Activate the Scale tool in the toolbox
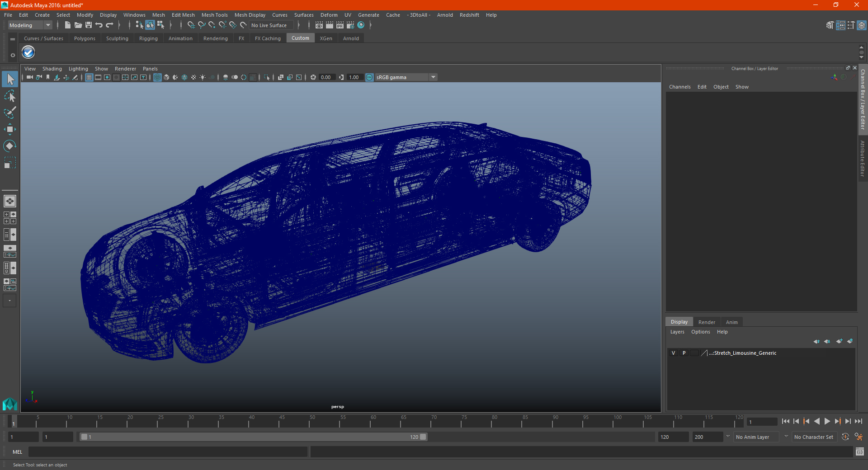 coord(10,162)
